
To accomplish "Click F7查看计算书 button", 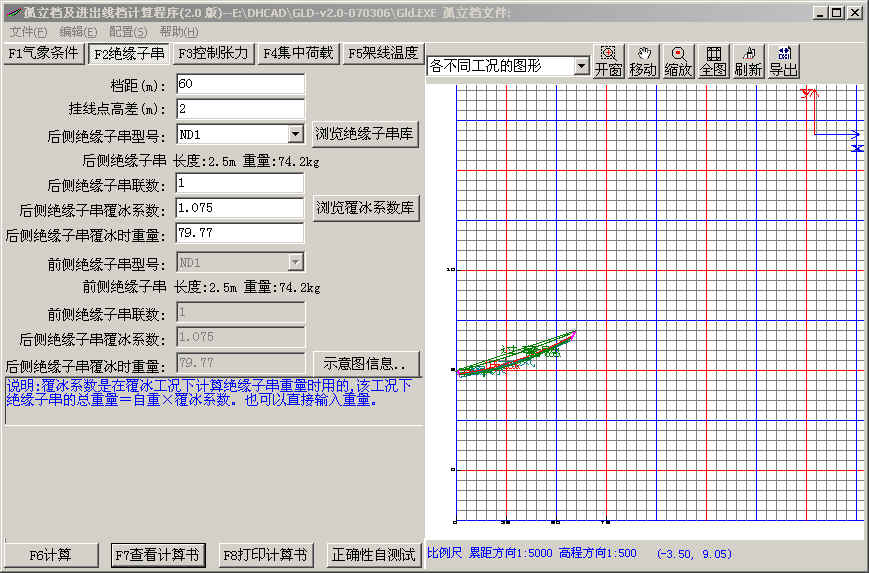I will pos(158,554).
